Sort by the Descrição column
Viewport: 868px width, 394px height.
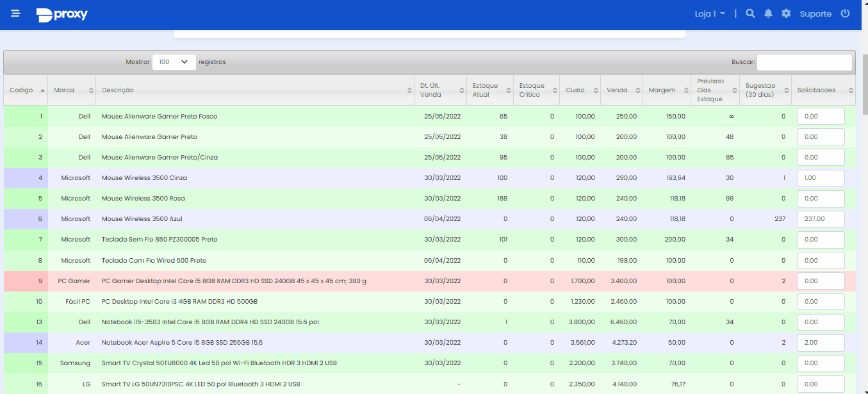pyautogui.click(x=255, y=90)
